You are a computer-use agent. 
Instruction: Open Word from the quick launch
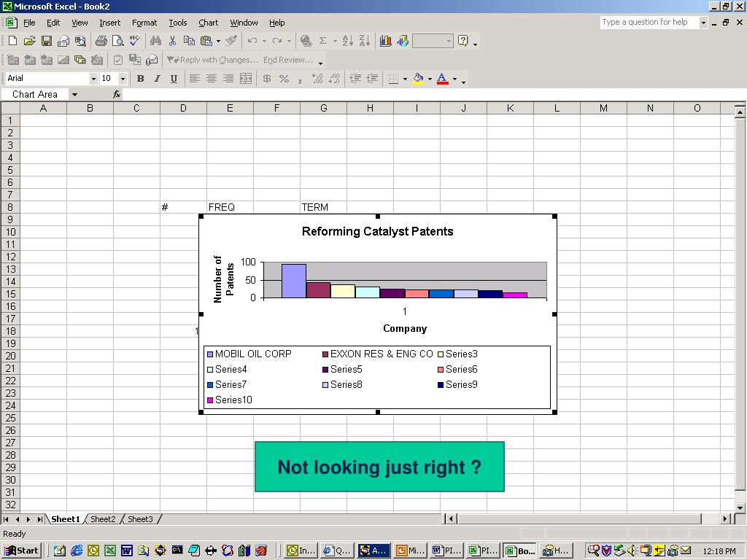click(127, 551)
